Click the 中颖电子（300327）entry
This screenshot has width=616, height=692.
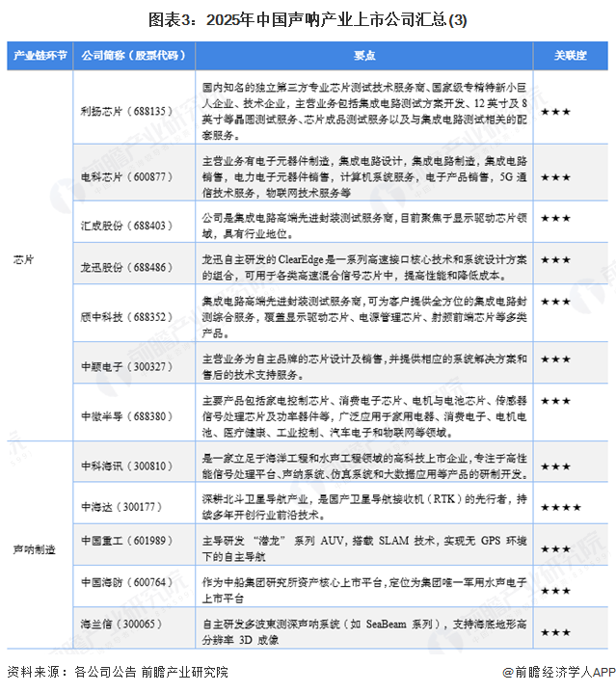[x=126, y=366]
